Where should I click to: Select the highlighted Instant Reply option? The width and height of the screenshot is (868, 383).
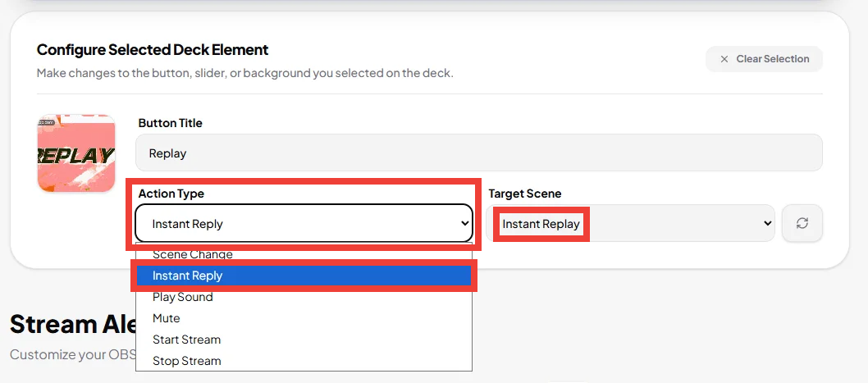[304, 276]
